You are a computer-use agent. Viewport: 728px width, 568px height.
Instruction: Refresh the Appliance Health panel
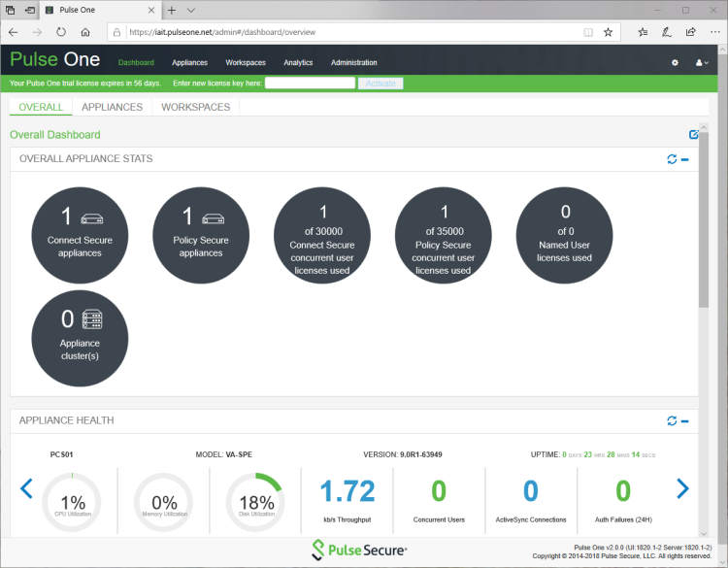pyautogui.click(x=672, y=421)
